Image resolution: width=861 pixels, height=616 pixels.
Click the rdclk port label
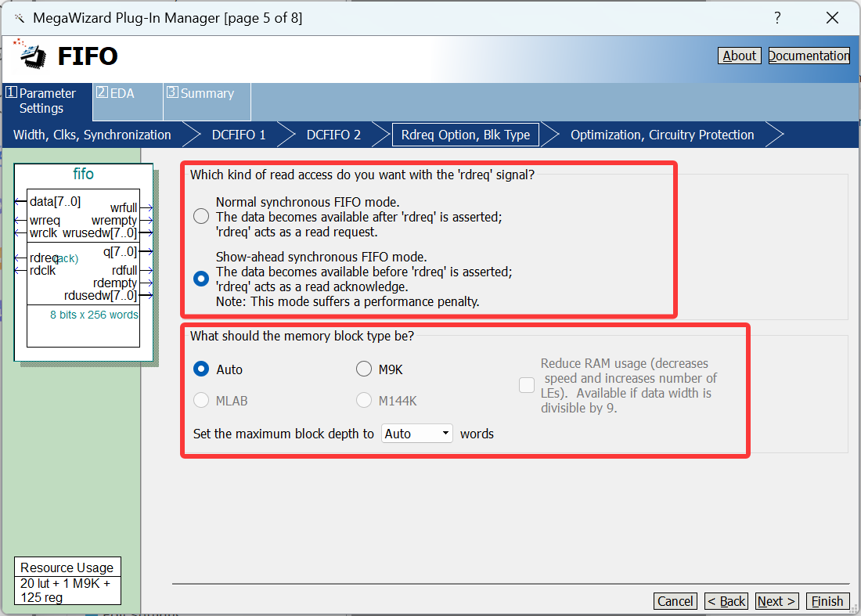click(43, 270)
